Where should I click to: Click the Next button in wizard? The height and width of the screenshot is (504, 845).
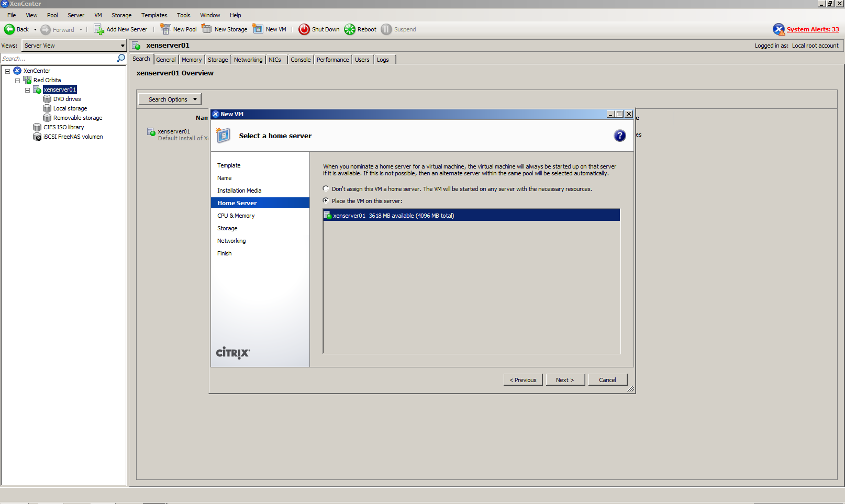[x=565, y=380]
